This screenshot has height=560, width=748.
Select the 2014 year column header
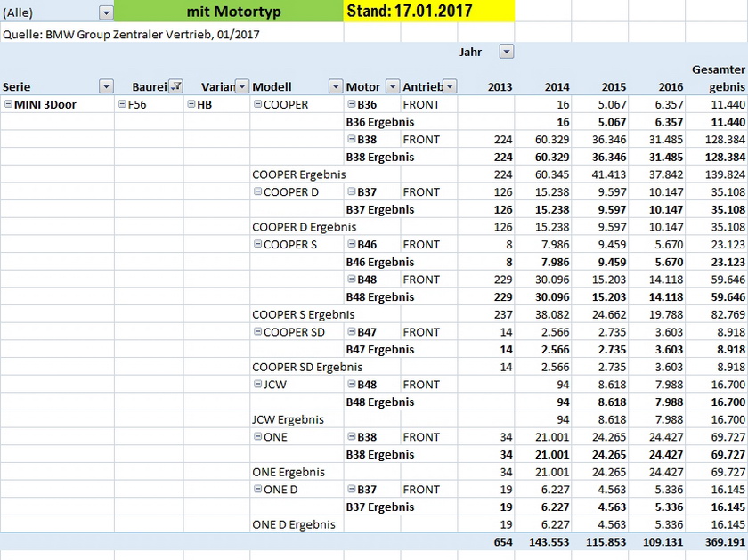557,87
